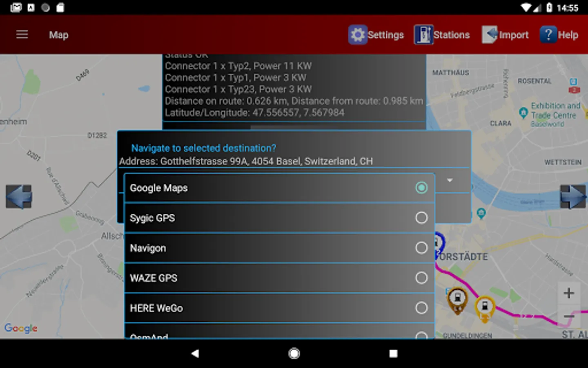This screenshot has height=368, width=588.
Task: Open Help question mark icon
Action: [548, 35]
